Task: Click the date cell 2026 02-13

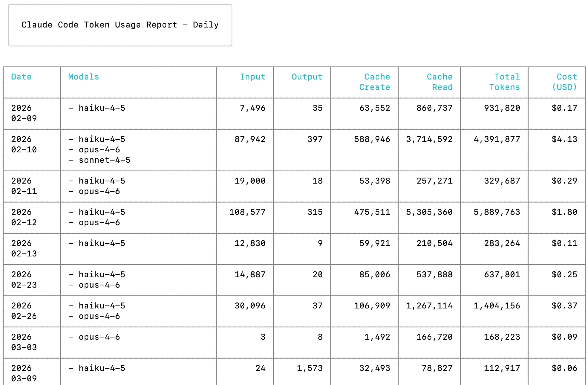Action: point(24,249)
